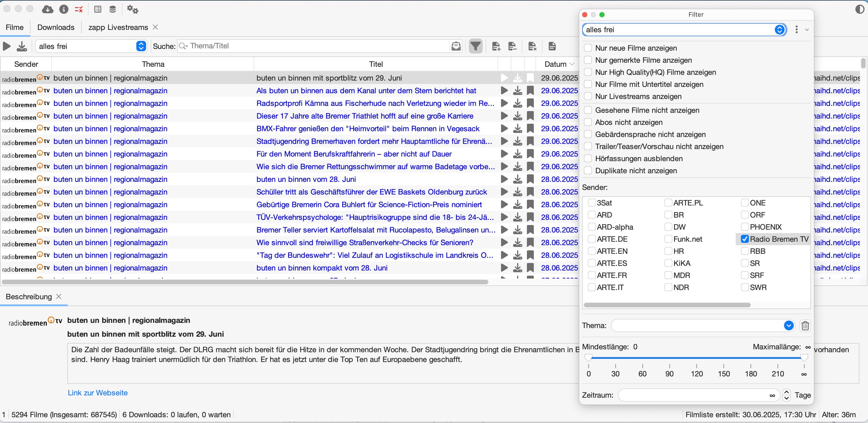Open the info icon in top toolbar

point(64,9)
